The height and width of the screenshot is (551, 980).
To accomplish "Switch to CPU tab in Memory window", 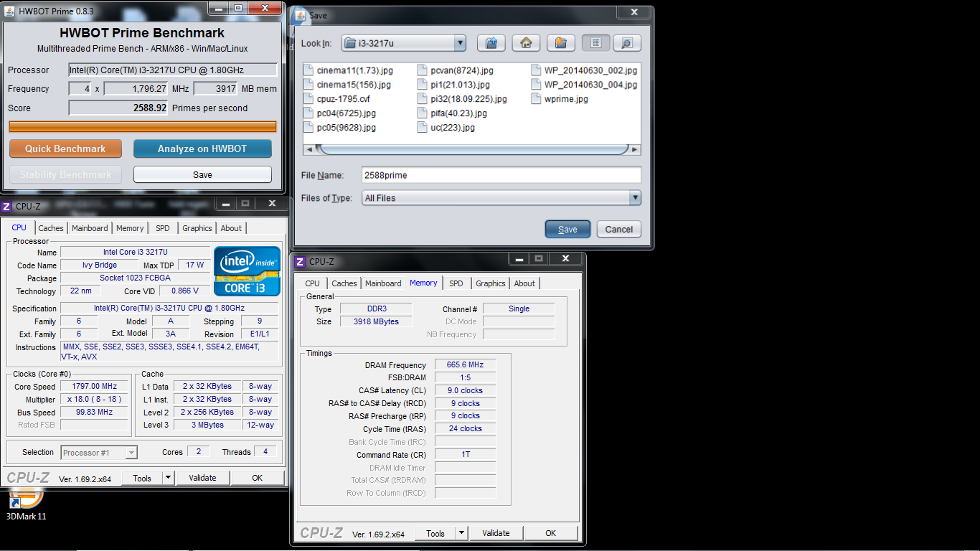I will click(313, 283).
